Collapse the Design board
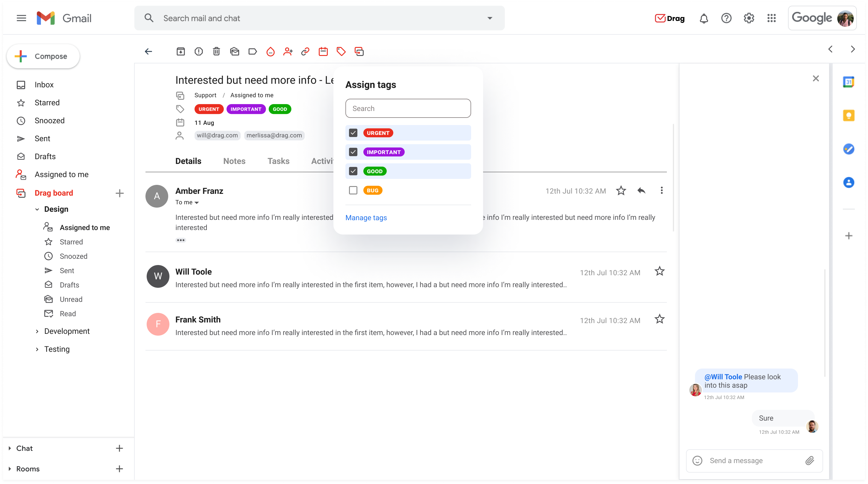The width and height of the screenshot is (868, 484). pos(37,209)
